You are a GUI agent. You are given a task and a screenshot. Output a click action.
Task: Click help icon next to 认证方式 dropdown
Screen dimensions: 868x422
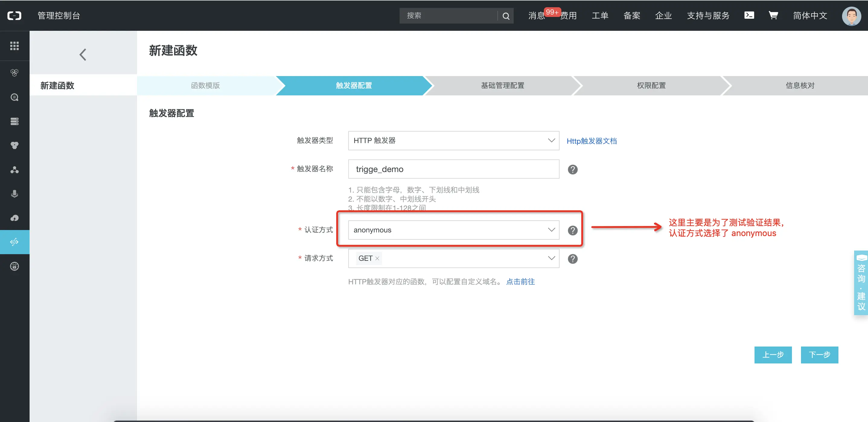pos(573,230)
